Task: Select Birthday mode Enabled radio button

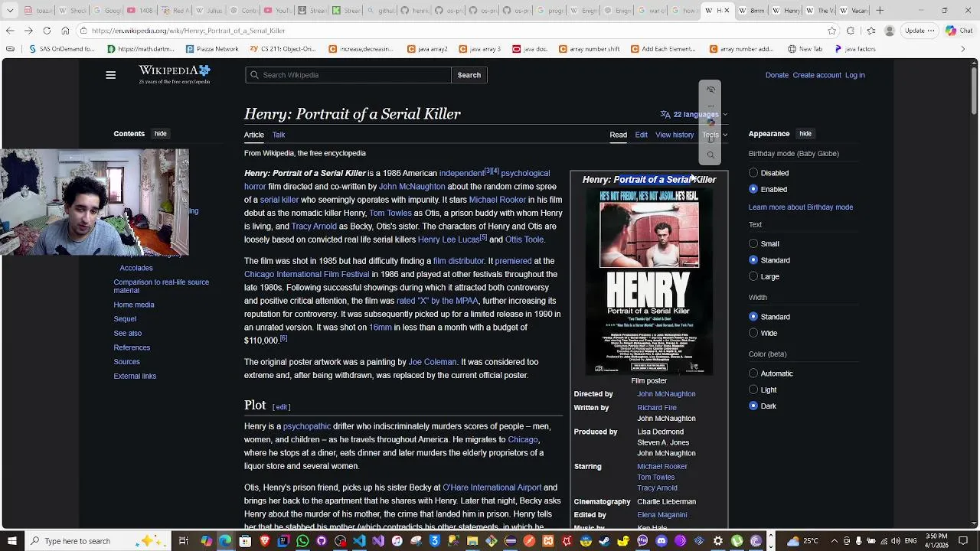Action: (753, 189)
